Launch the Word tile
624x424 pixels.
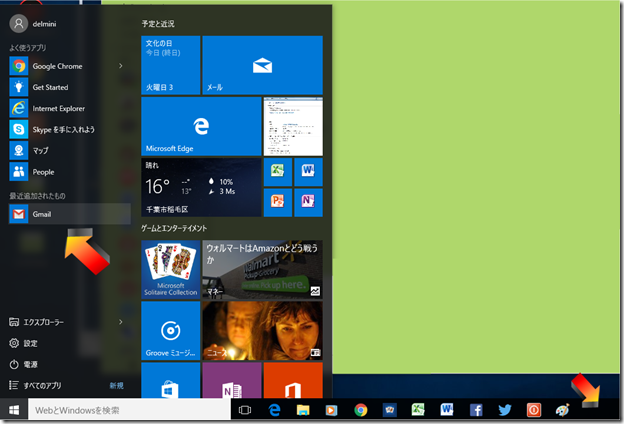point(308,172)
